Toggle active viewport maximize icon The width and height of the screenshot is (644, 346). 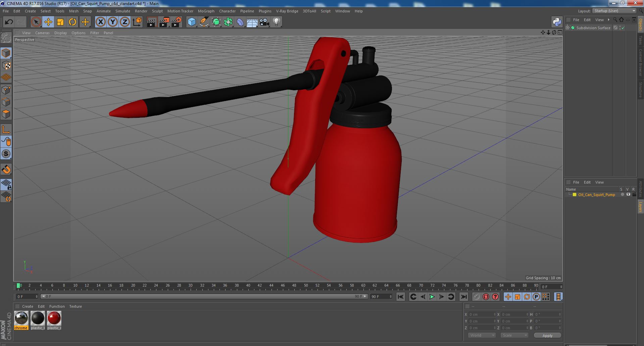tap(560, 33)
